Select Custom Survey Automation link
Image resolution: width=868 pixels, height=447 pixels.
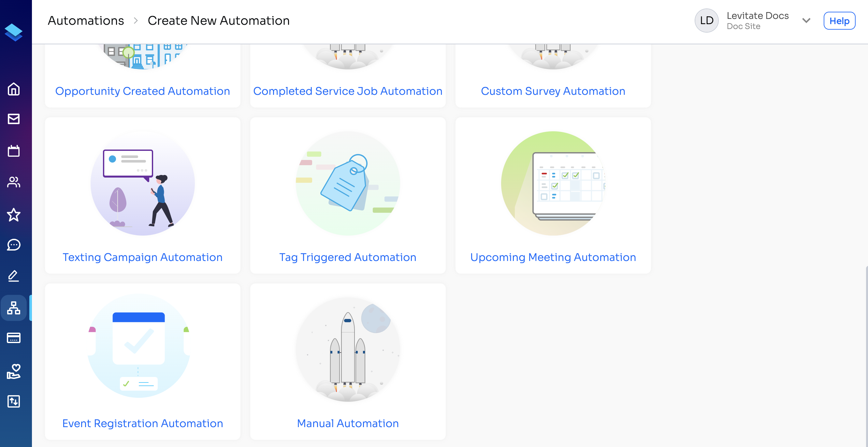tap(553, 91)
